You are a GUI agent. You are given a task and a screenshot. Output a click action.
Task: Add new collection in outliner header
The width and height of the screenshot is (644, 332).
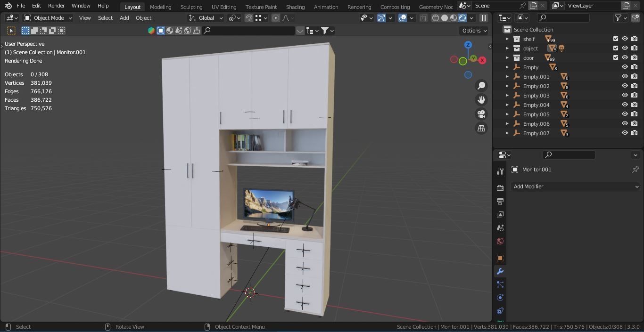[636, 18]
